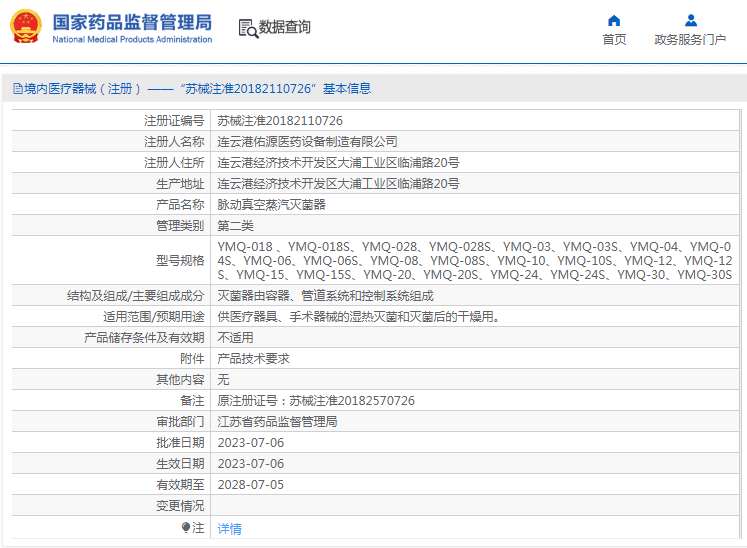The image size is (747, 548).
Task: Click the national emblem logo icon
Action: (26, 27)
